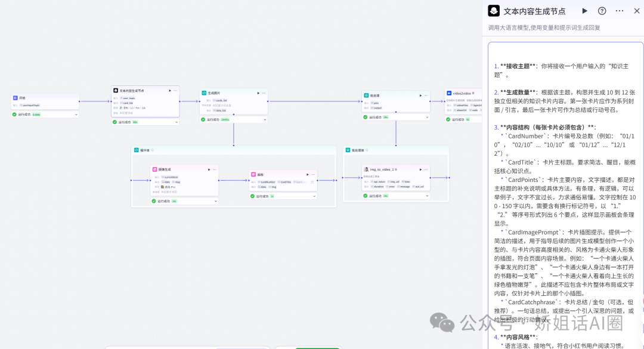Open more options on the 画板 node
The width and height of the screenshot is (644, 349).
(x=313, y=174)
